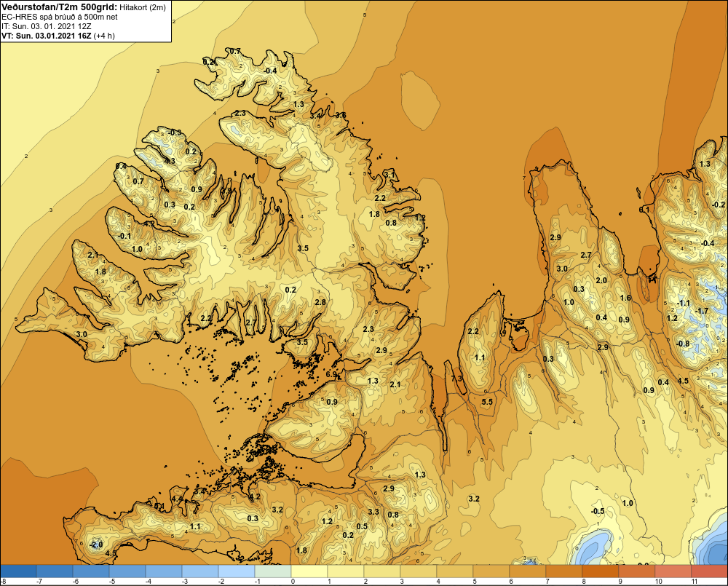Click the "7.3" temperature value on the map
728x586 pixels.
click(x=456, y=379)
